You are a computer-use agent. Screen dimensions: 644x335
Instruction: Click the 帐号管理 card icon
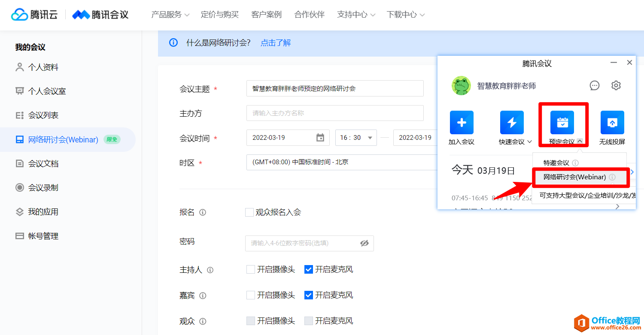point(19,236)
